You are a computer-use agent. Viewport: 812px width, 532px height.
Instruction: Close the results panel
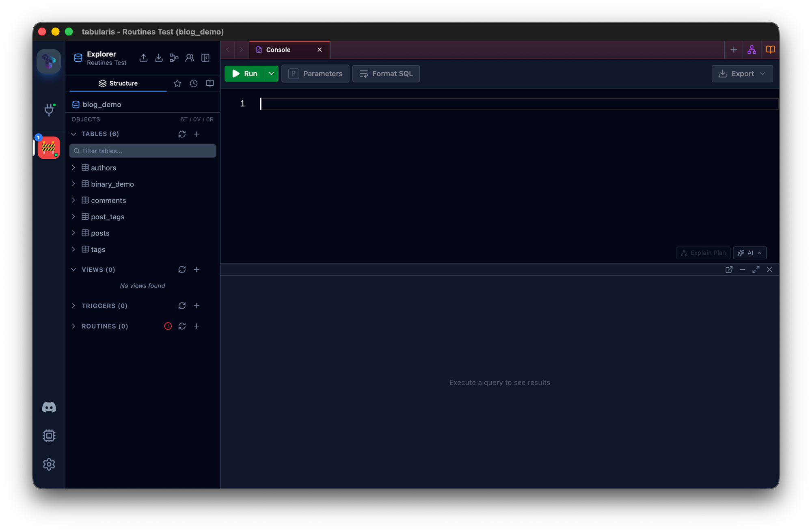click(769, 270)
